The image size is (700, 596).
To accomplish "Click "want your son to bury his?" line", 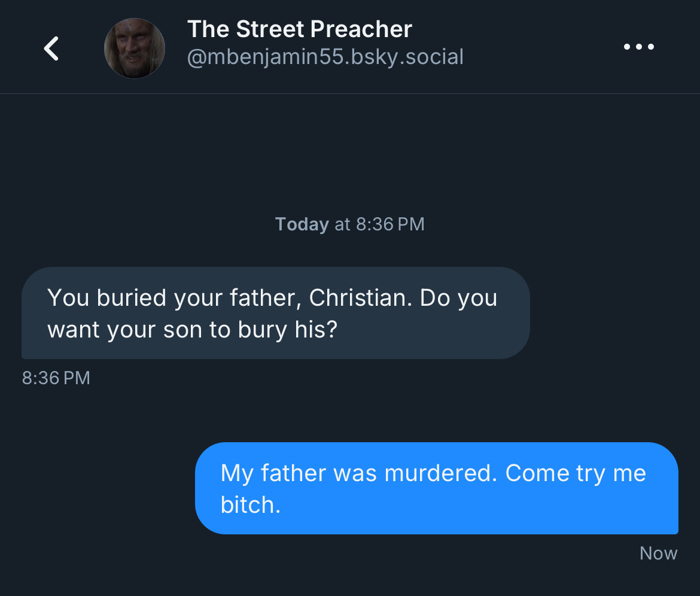I will [193, 330].
